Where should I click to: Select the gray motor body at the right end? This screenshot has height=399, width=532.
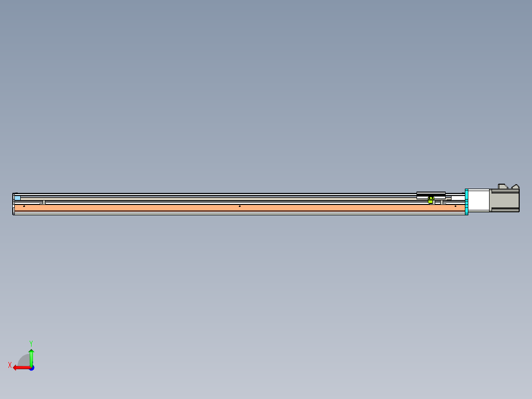504,200
